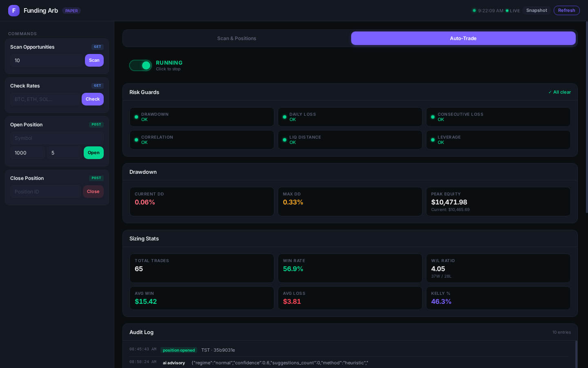Click the green LIVE status indicator

point(512,11)
